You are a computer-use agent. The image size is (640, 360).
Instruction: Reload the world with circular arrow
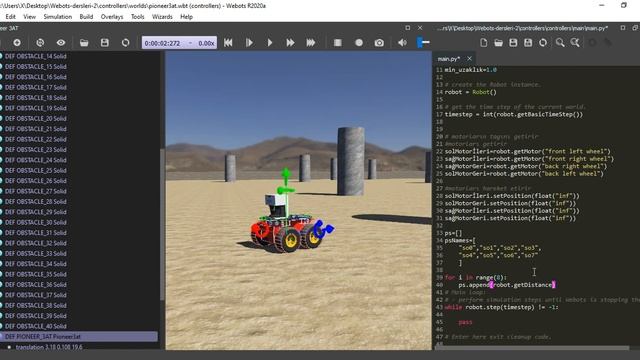[125, 42]
